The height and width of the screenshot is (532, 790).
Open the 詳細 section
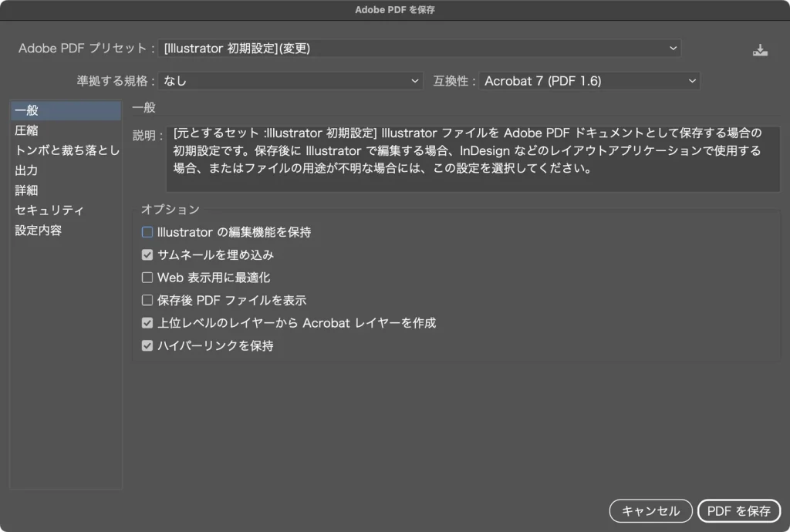point(66,190)
